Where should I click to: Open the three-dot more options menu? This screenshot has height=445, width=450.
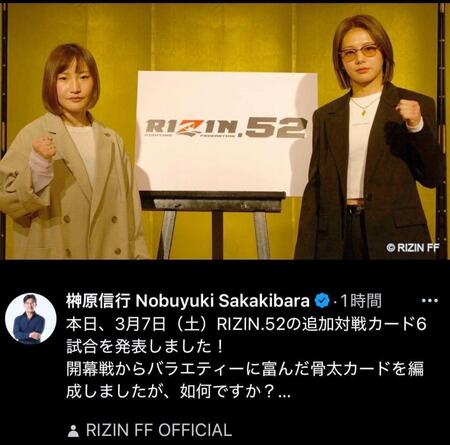pos(430,301)
